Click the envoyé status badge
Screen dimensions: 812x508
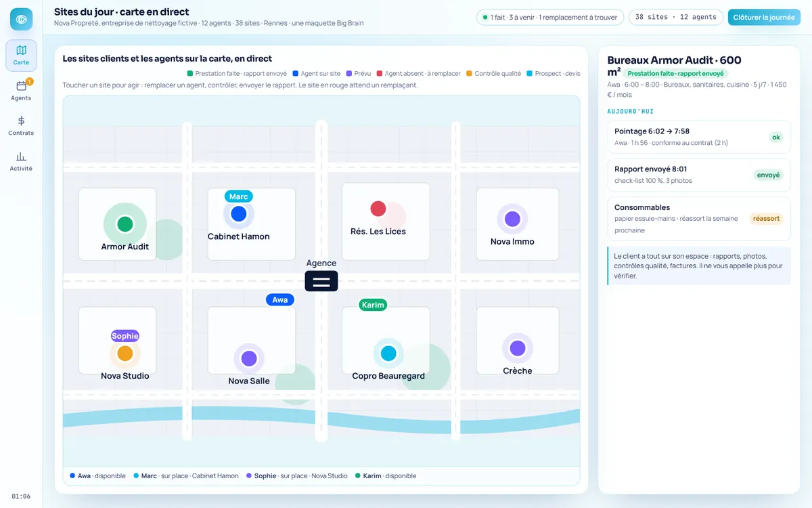pyautogui.click(x=769, y=175)
